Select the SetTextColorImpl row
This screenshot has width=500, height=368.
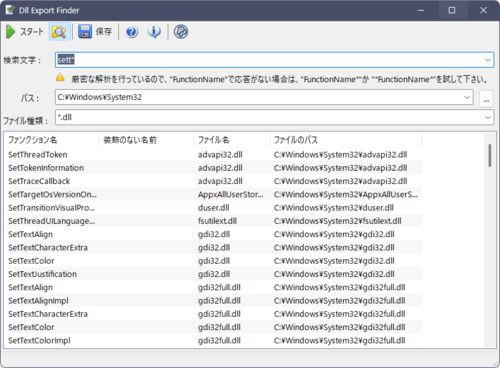point(213,341)
